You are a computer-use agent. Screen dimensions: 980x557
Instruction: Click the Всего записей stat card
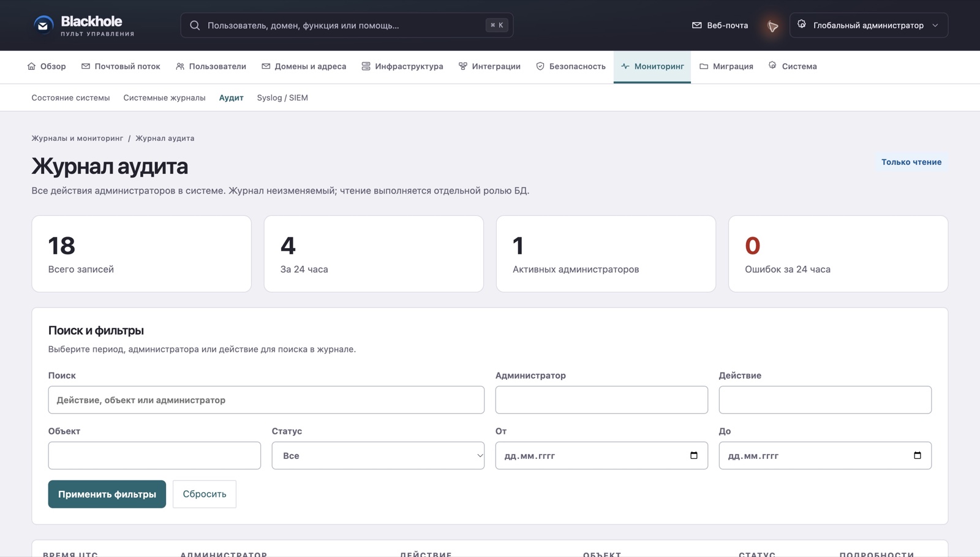tap(141, 254)
